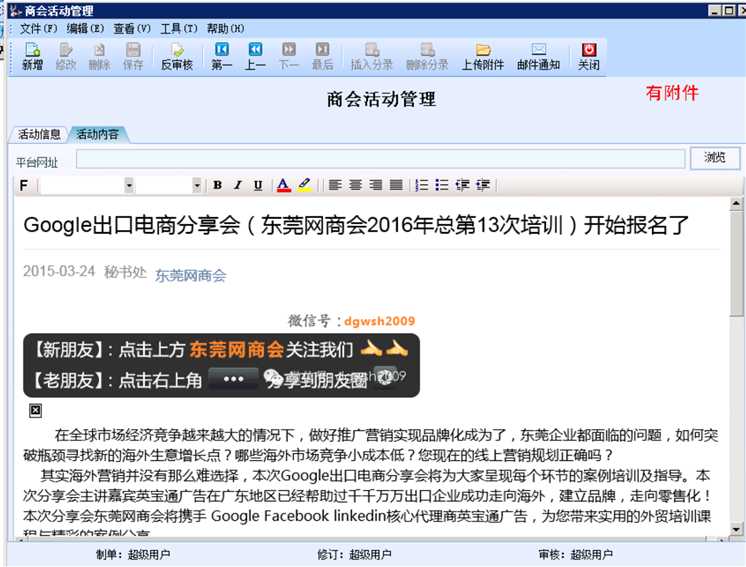Click the highlight color marker icon

click(304, 185)
